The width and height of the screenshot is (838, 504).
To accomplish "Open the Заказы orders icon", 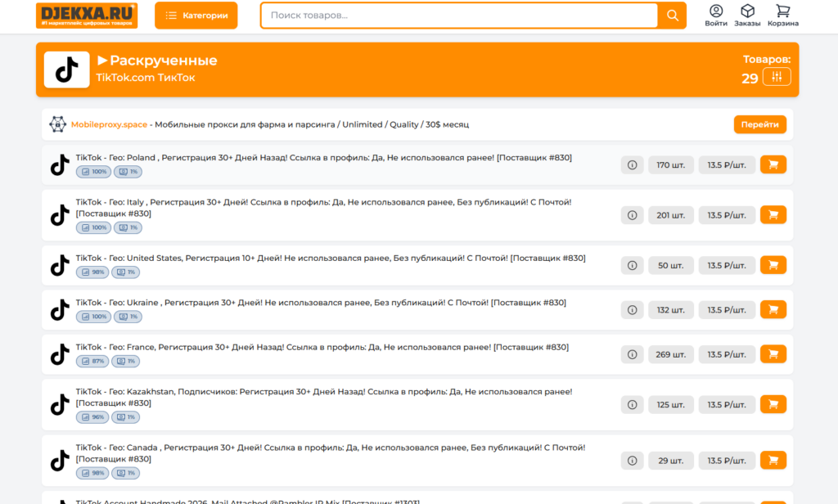I will point(747,16).
